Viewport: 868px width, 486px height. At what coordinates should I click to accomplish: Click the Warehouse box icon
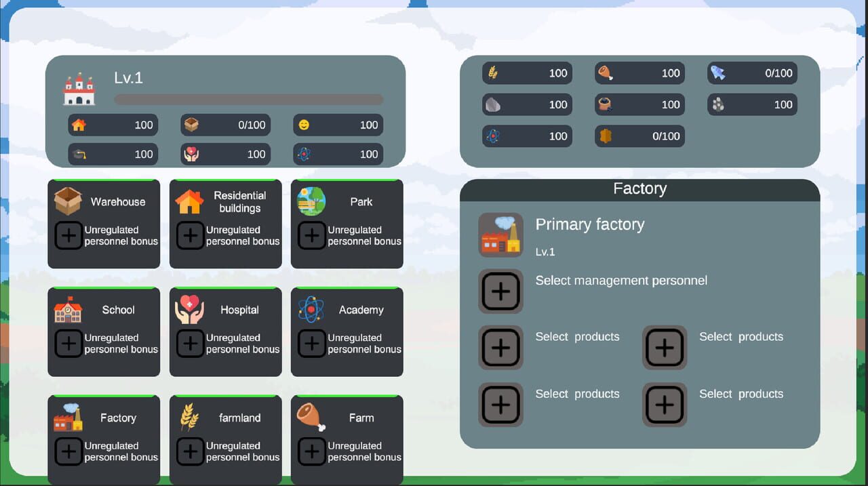tap(68, 201)
